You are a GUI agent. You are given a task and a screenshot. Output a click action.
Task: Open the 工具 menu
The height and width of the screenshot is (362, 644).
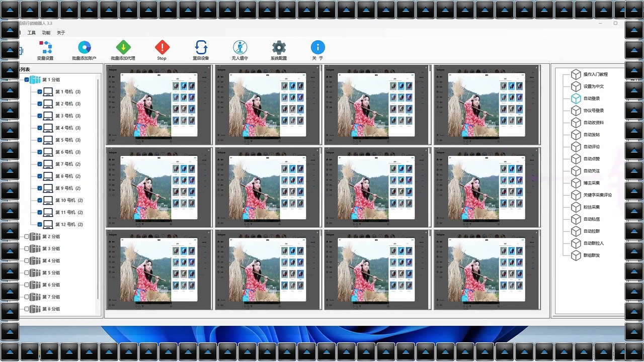(31, 33)
